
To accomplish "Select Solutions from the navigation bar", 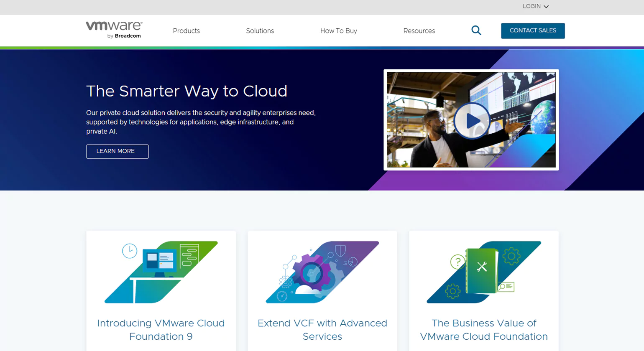I will point(260,31).
